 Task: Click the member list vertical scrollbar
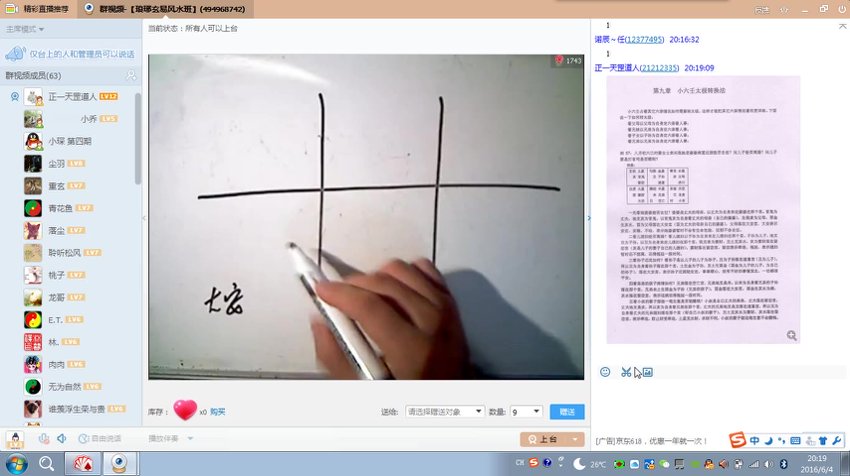(x=138, y=138)
